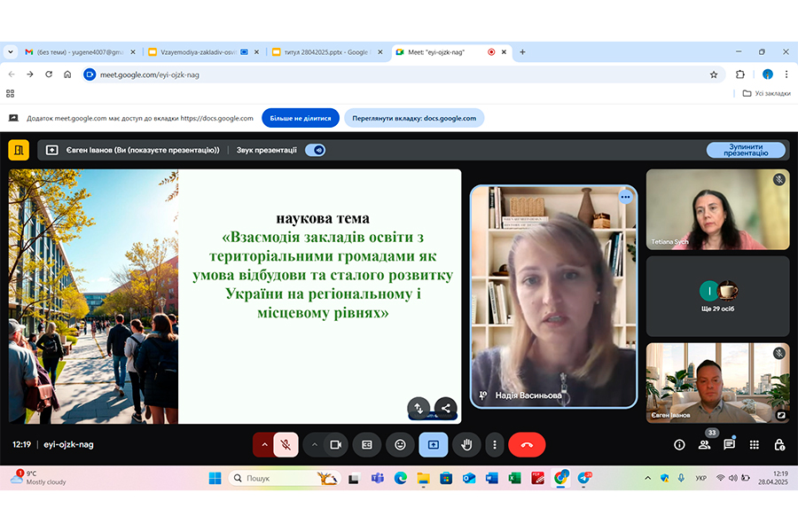798x532 pixels.
Task: Toggle the presentation audio switch
Action: tap(315, 150)
